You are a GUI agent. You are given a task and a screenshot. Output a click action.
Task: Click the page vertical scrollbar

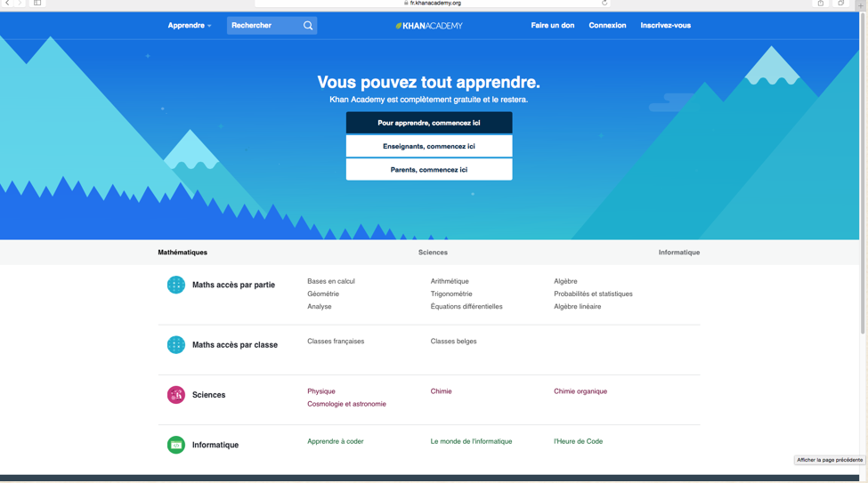(x=863, y=178)
